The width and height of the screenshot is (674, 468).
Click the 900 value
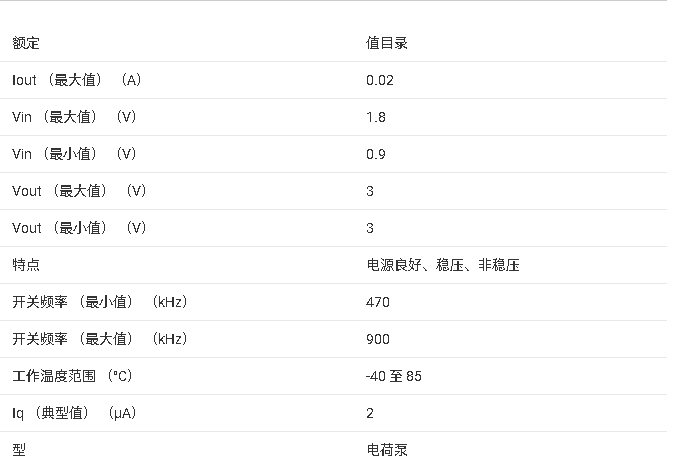[378, 339]
